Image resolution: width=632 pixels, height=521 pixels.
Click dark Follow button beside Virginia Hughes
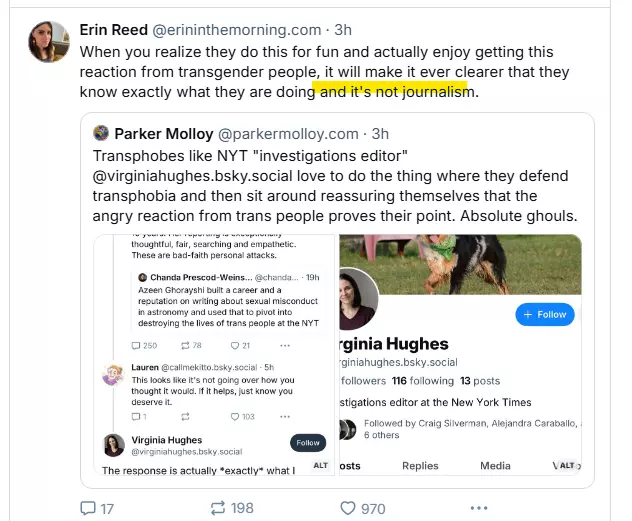pos(308,443)
